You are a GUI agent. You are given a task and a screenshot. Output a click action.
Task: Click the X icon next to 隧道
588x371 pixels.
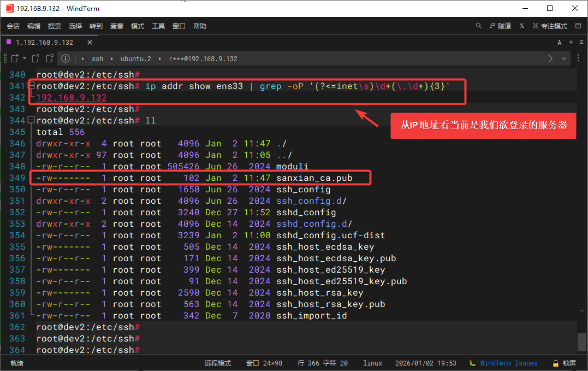click(522, 26)
